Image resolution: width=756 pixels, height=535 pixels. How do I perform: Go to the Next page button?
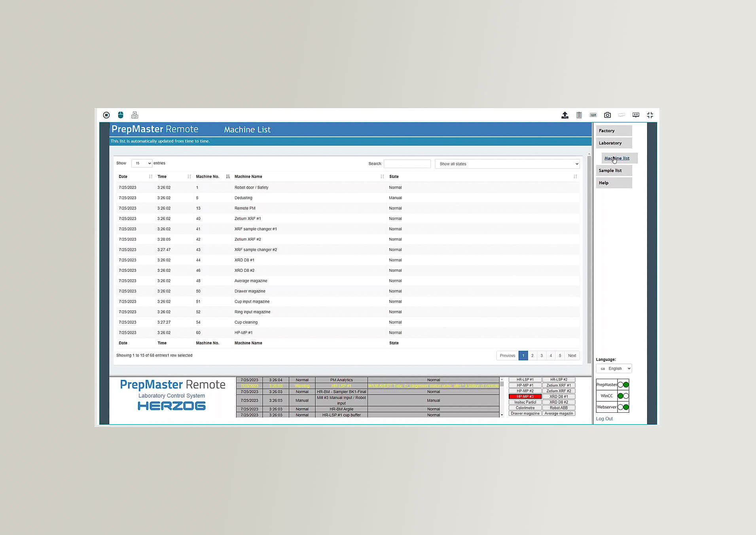(572, 355)
